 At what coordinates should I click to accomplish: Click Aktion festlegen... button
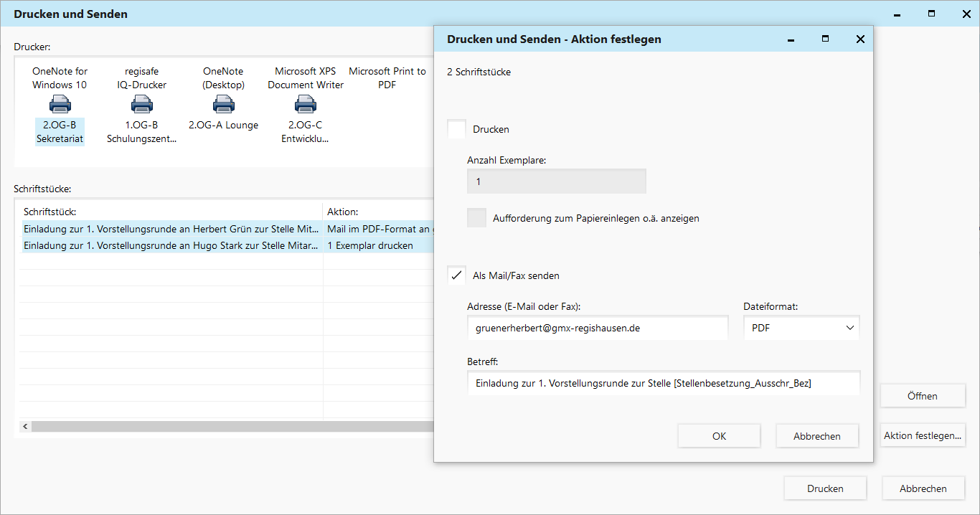922,435
